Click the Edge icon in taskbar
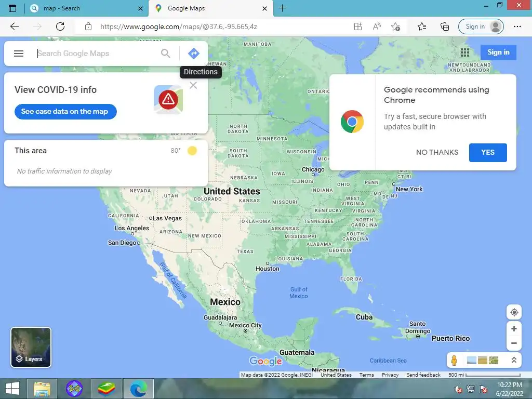Screen dimensions: 532x399 pyautogui.click(x=138, y=389)
